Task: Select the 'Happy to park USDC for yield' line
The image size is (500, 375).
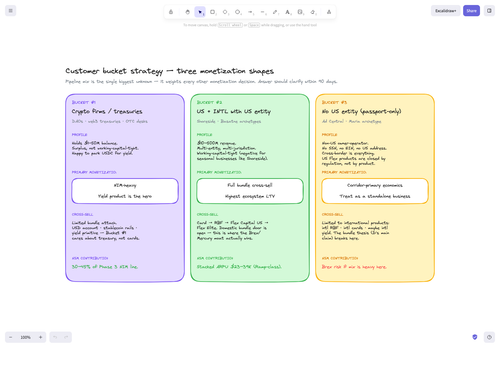Action: [102, 153]
